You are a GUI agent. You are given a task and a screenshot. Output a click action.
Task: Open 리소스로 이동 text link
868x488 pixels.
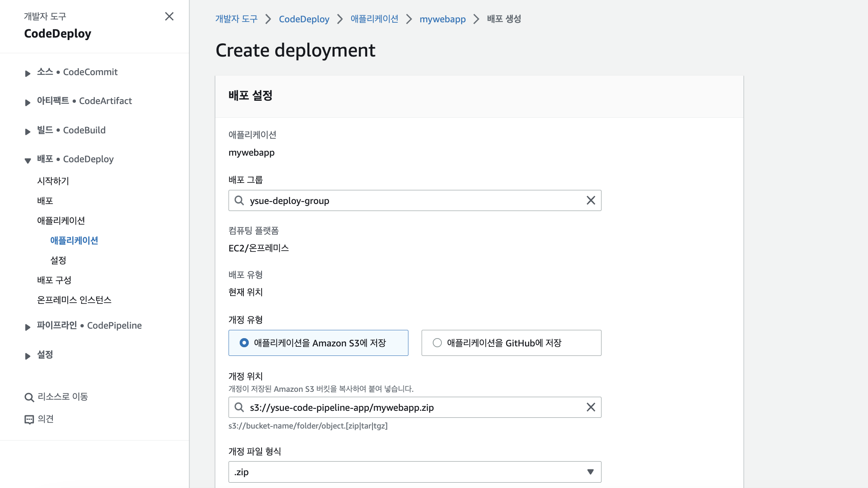63,397
